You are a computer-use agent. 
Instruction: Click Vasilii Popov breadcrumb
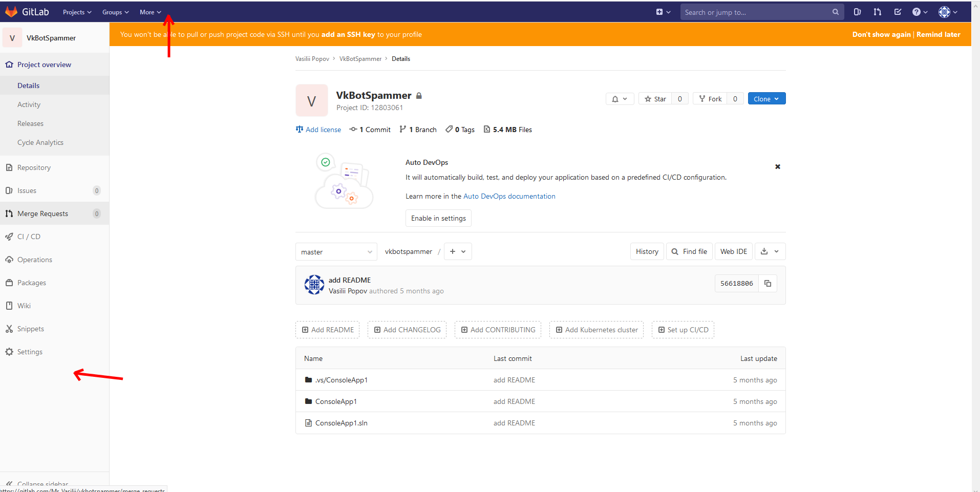pyautogui.click(x=312, y=59)
